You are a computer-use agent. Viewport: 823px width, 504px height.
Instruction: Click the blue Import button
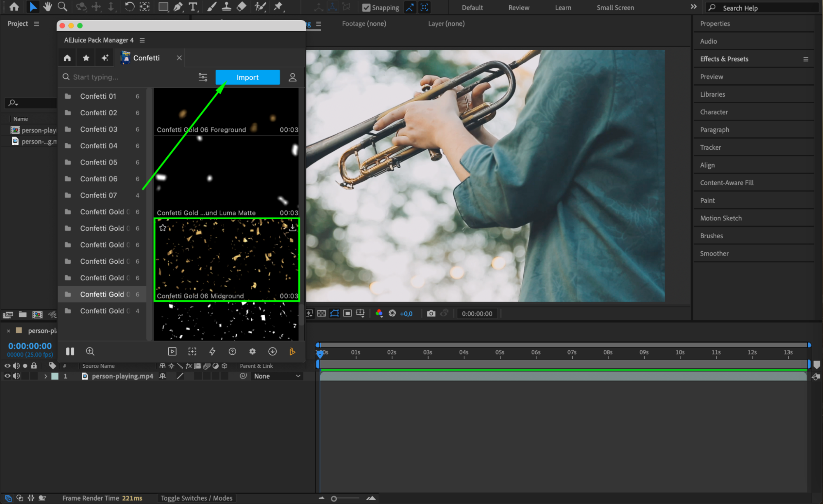pos(247,77)
